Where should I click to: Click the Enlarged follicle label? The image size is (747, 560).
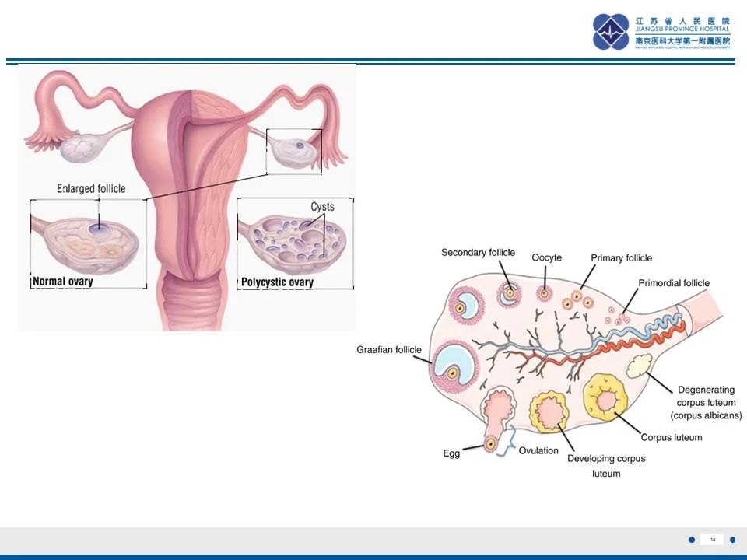coord(91,188)
